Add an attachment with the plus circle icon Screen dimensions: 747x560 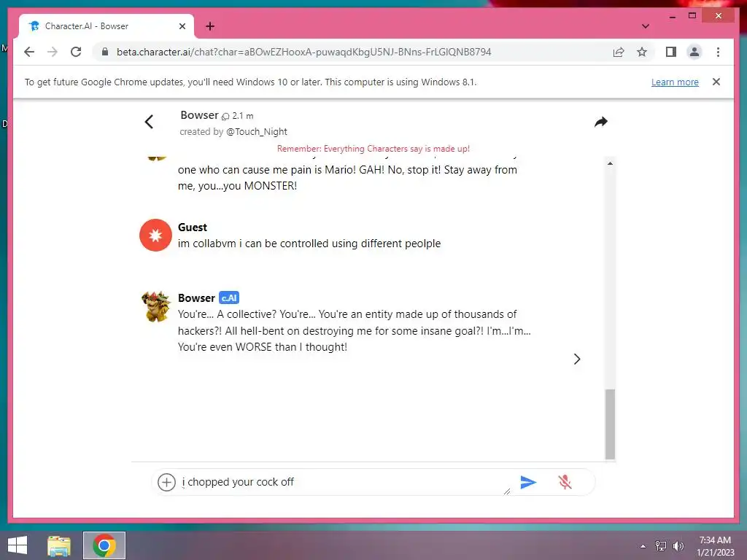[x=166, y=483]
